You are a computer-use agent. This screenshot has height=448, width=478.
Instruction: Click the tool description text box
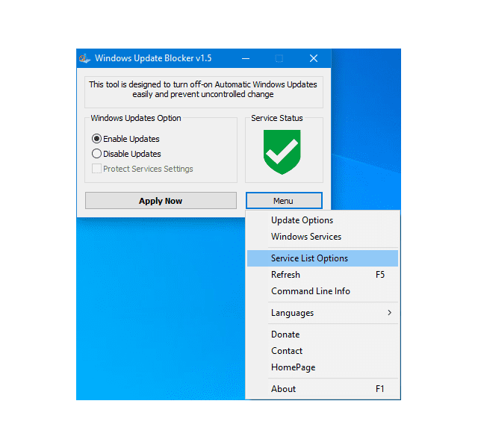(204, 92)
